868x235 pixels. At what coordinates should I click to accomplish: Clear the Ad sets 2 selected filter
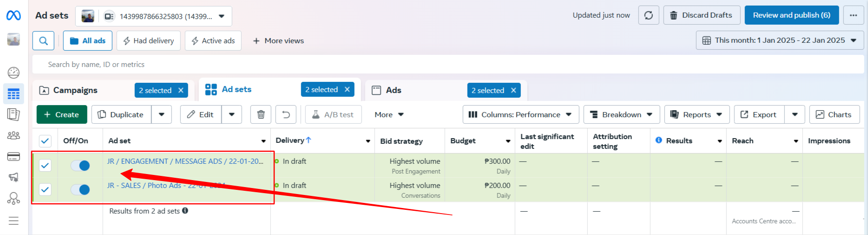point(347,89)
